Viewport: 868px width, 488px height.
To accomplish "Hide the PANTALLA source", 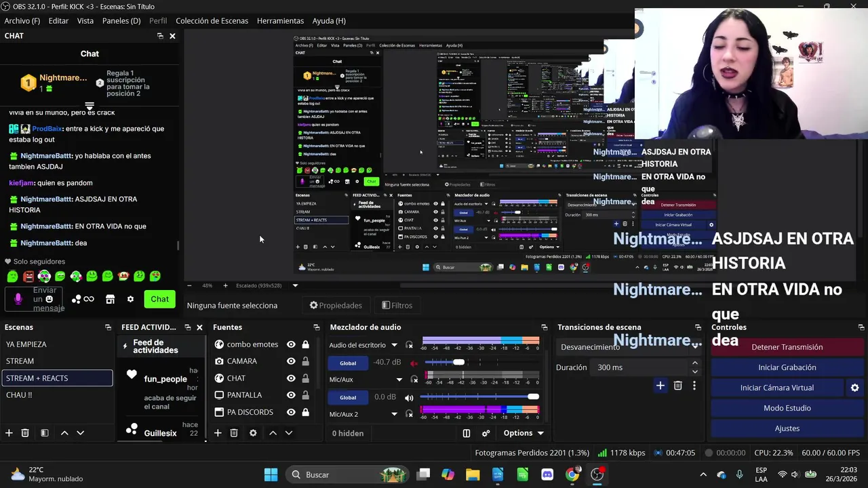I will (x=291, y=395).
